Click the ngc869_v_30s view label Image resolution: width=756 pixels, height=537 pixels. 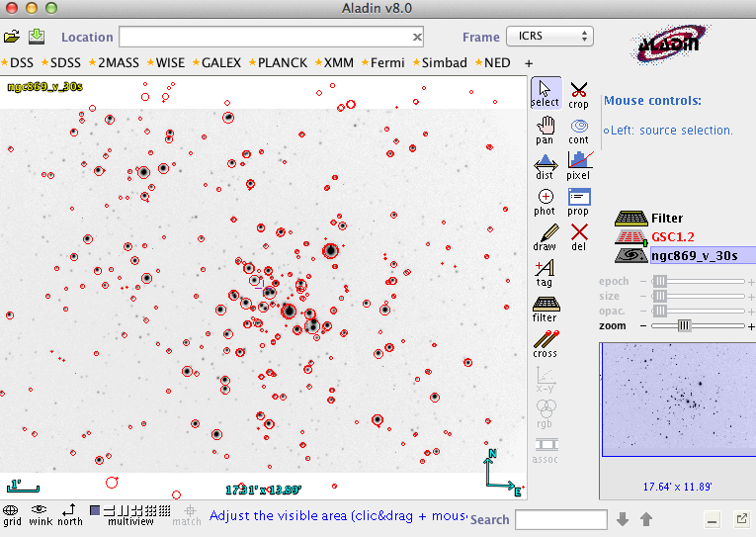click(x=44, y=87)
